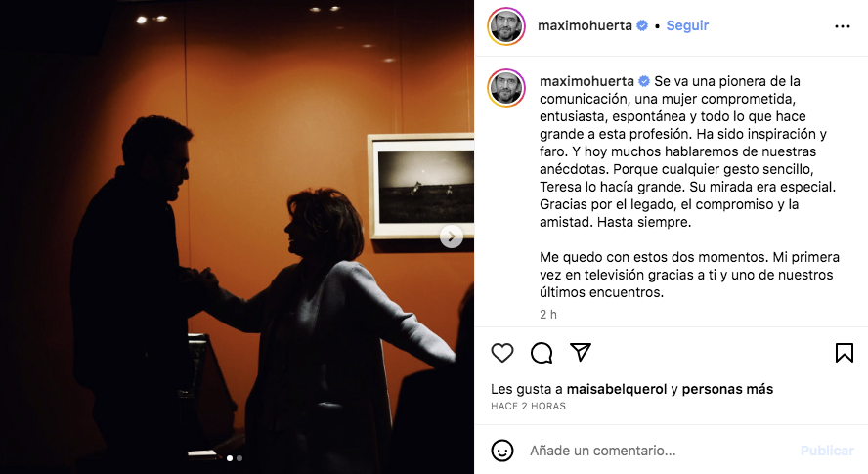Share post using paper plane icon
The image size is (868, 474).
tap(581, 352)
